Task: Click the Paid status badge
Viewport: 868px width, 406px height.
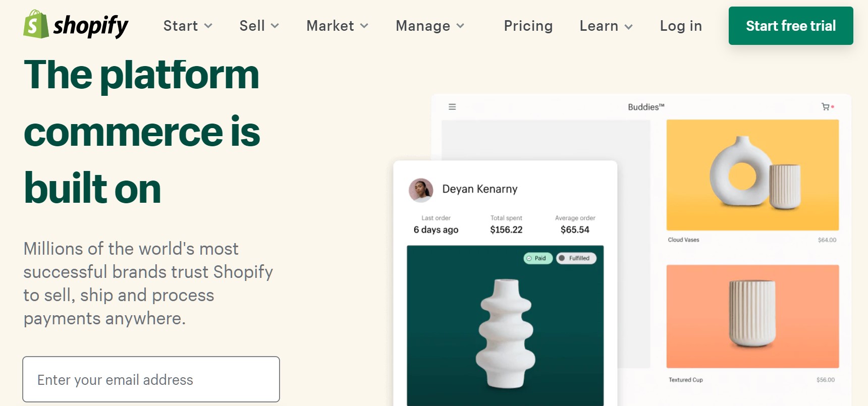Action: 537,258
